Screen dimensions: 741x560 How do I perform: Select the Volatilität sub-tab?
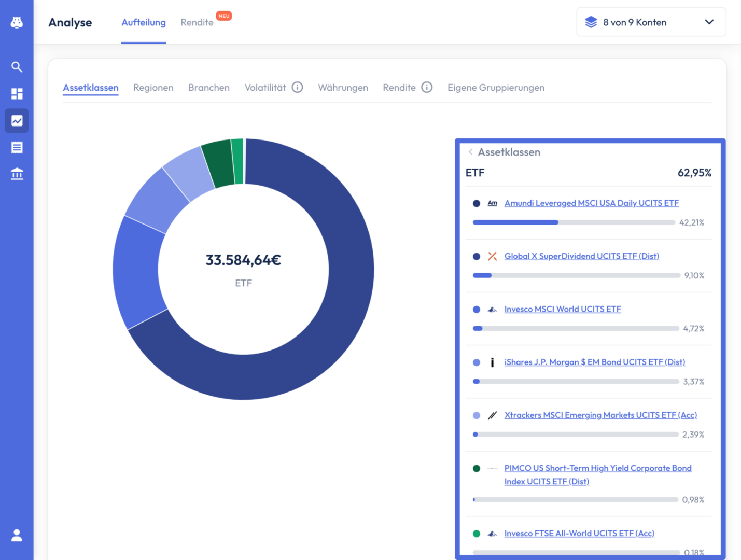[265, 88]
